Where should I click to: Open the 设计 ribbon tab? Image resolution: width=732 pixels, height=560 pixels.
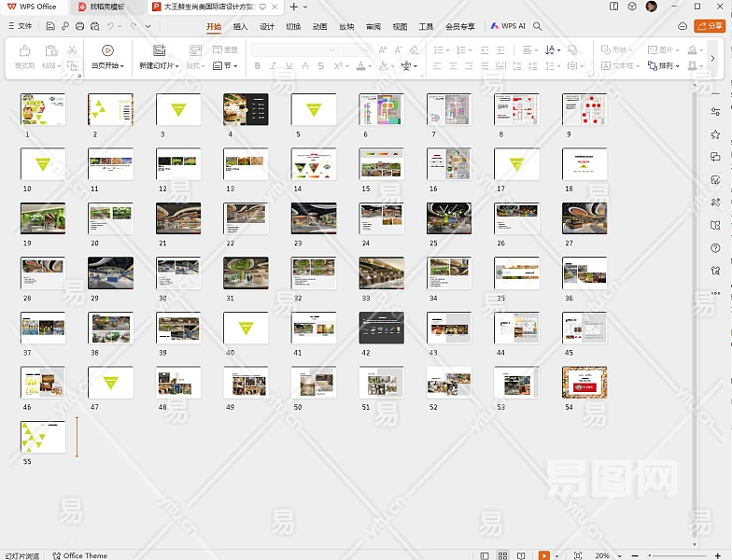[267, 26]
